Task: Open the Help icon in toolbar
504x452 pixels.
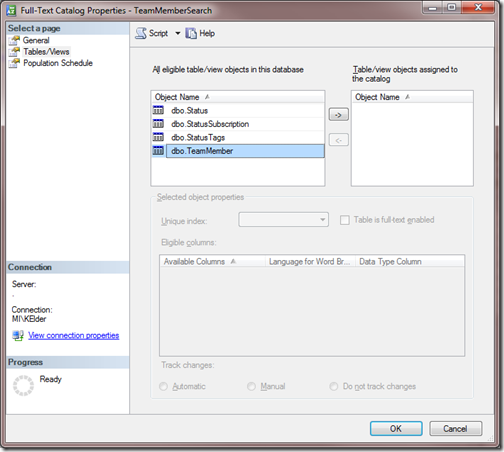Action: [x=191, y=33]
